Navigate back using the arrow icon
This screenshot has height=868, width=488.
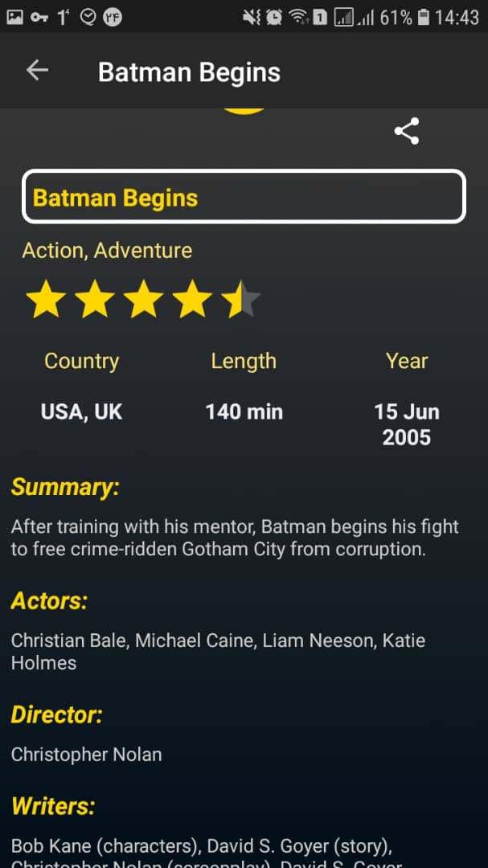pos(36,71)
